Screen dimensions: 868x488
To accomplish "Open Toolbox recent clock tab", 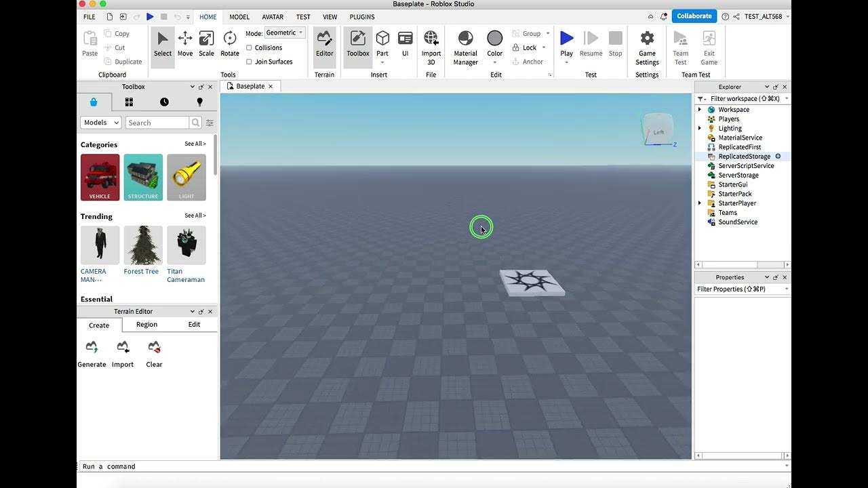I will 164,102.
